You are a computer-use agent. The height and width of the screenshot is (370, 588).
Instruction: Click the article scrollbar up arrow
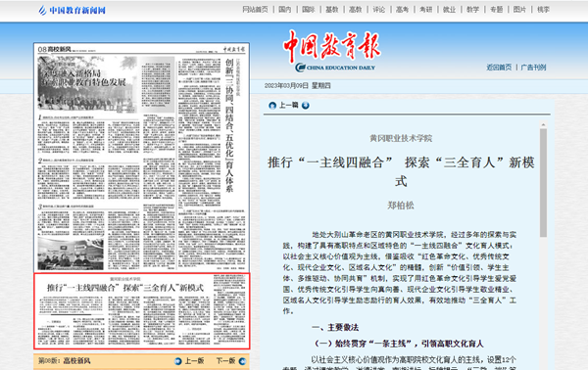coord(543,124)
